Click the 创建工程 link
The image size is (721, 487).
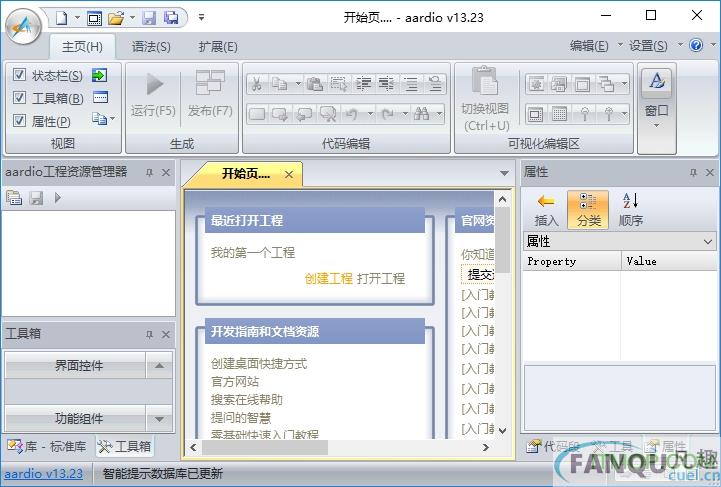[x=328, y=278]
